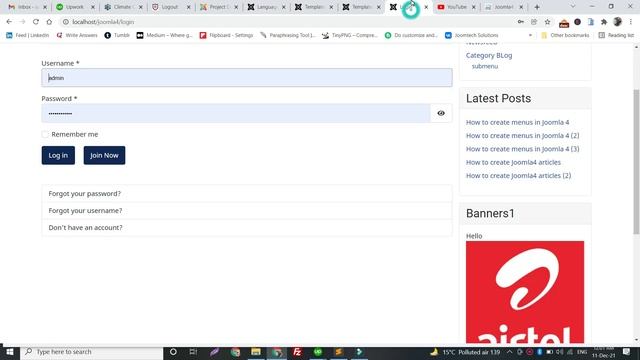The width and height of the screenshot is (640, 360).
Task: Open the Write Answers bookmark
Action: (x=77, y=35)
